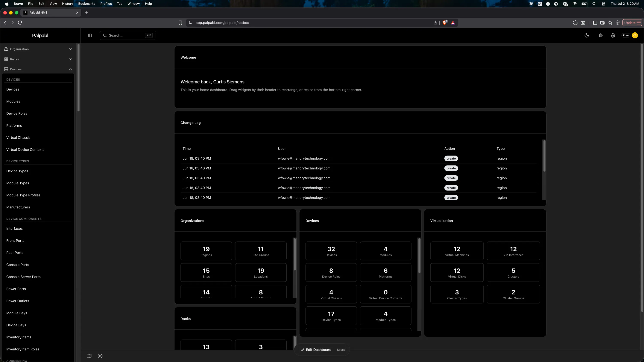Go to Device Roles in sidebar

(x=17, y=113)
